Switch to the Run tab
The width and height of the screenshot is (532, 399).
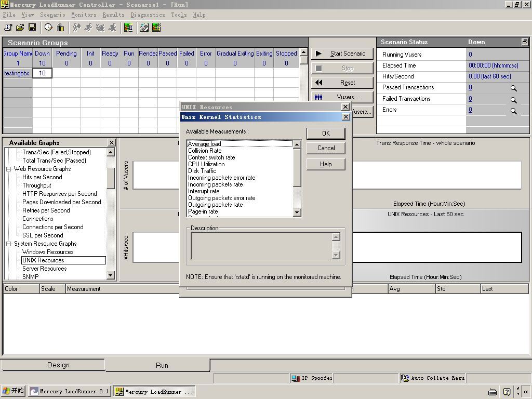click(158, 365)
